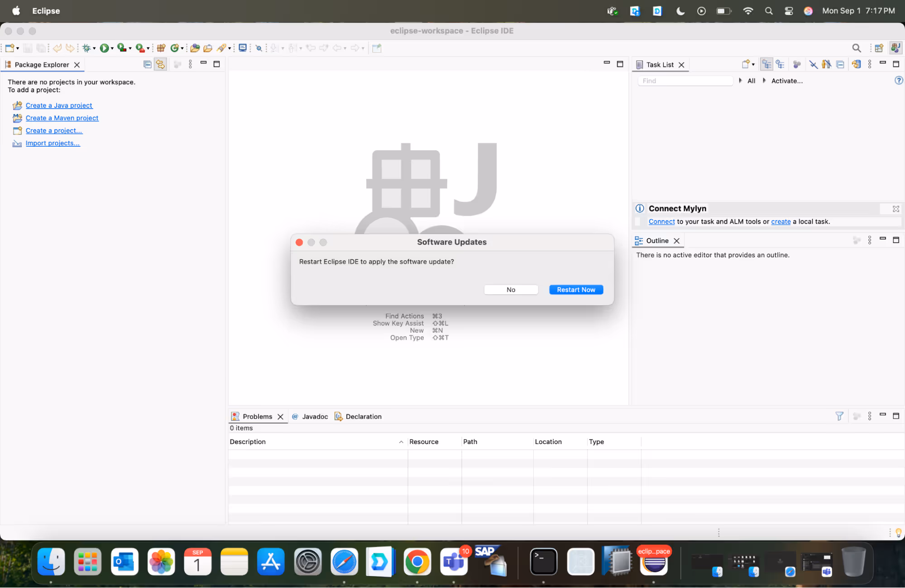This screenshot has height=588, width=905.
Task: Click the Coverage run icon in toolbar
Action: (x=121, y=48)
